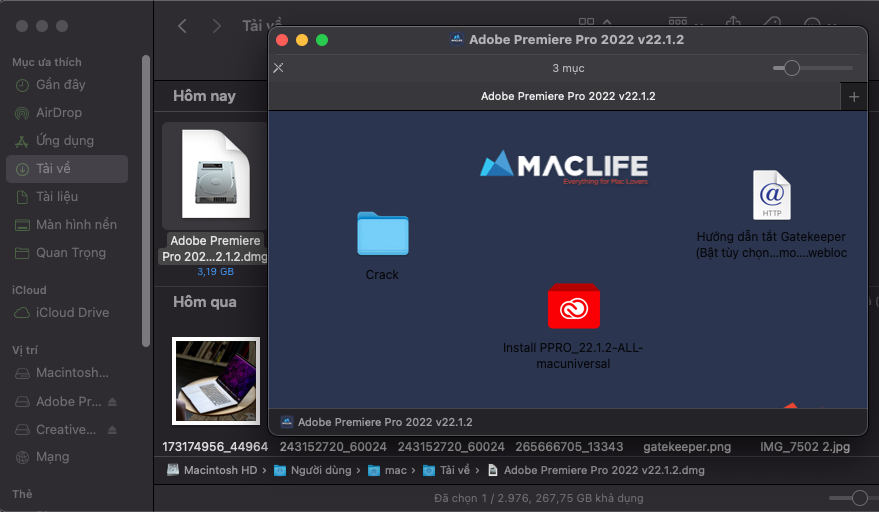The image size is (879, 512).
Task: Open Tài liệu in sidebar
Action: 57,197
